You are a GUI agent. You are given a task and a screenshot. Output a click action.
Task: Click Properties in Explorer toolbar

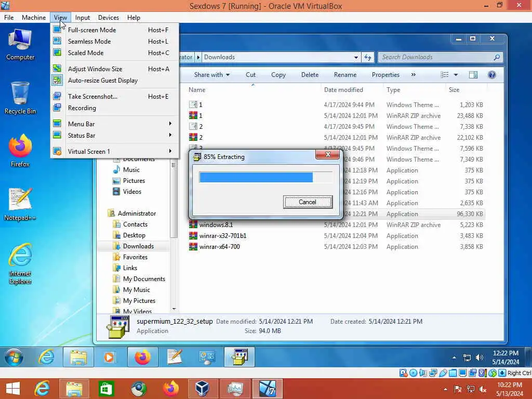point(385,75)
